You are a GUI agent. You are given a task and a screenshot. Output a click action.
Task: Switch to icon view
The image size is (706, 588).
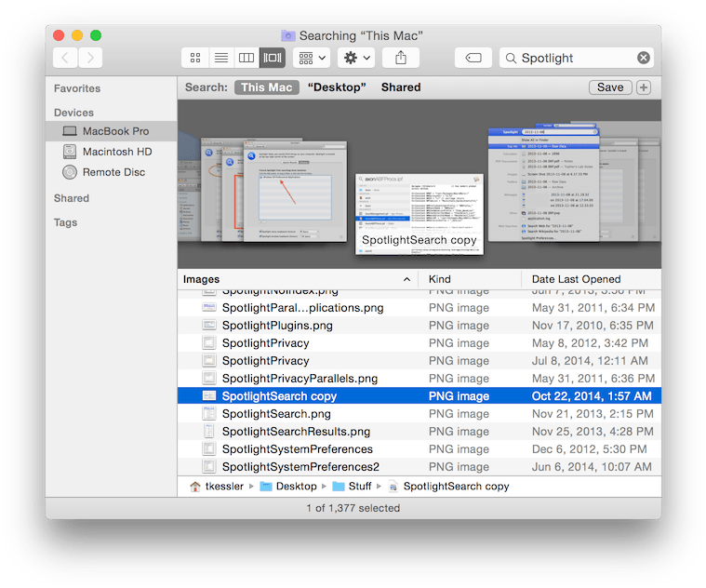point(195,58)
